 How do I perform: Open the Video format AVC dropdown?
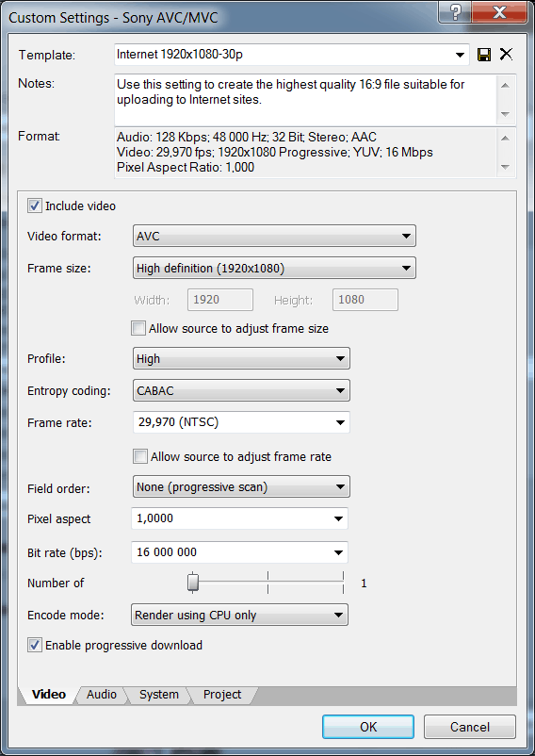274,237
